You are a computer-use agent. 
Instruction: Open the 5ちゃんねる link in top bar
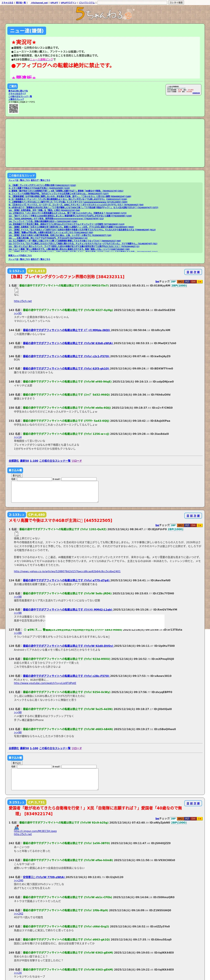[7, 3]
